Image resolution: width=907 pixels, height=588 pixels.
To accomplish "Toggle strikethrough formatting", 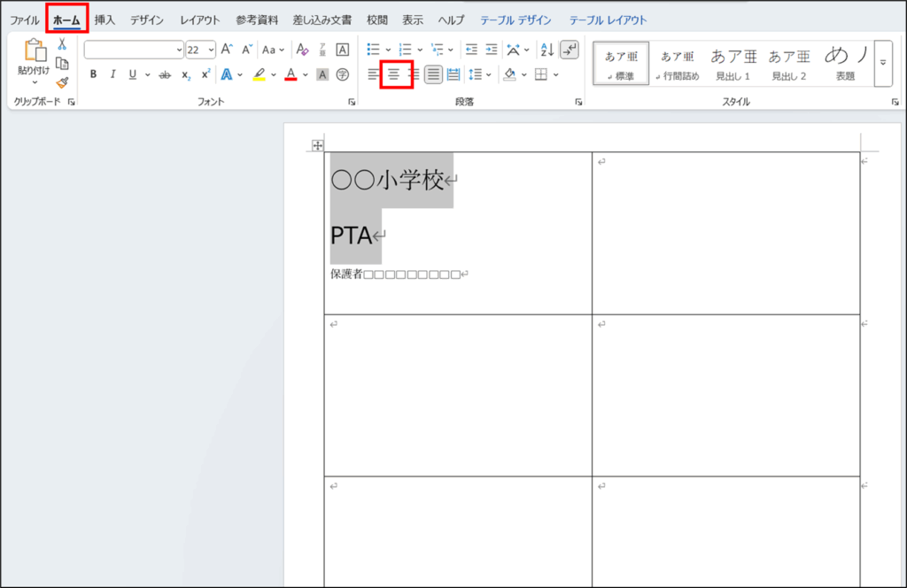I will click(165, 74).
